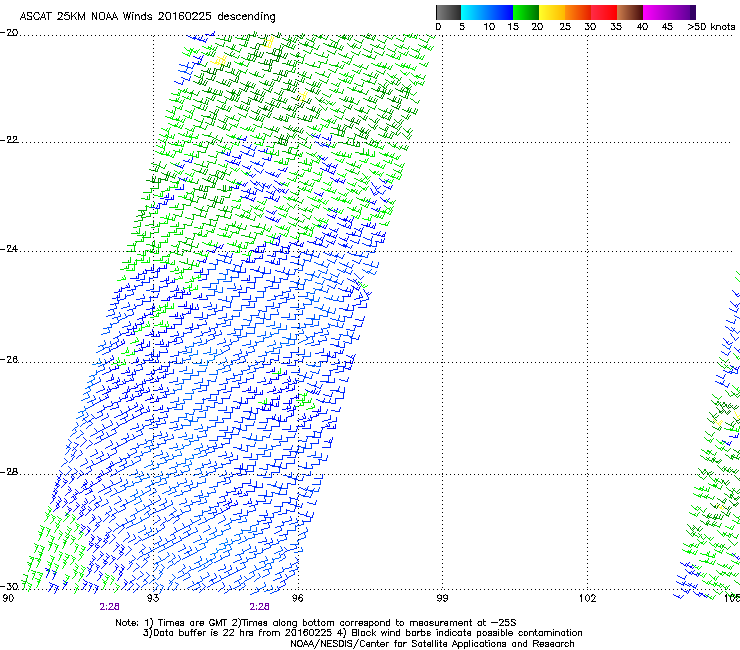Click the "-30" latitude axis label
740x650 pixels.
[9, 587]
